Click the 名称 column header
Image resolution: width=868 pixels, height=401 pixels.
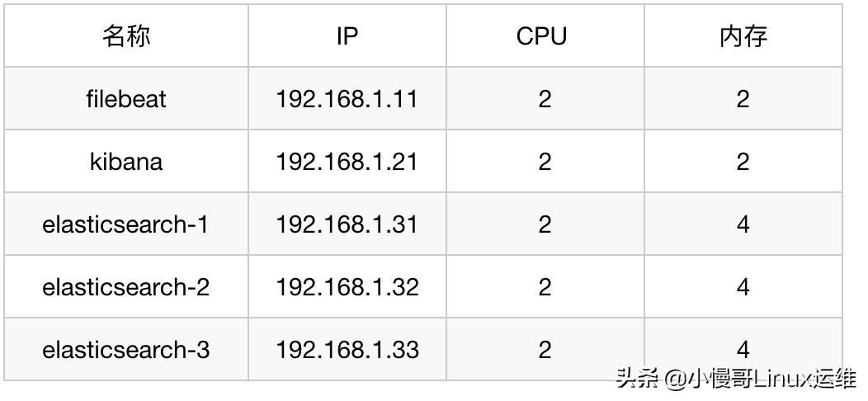pyautogui.click(x=126, y=36)
